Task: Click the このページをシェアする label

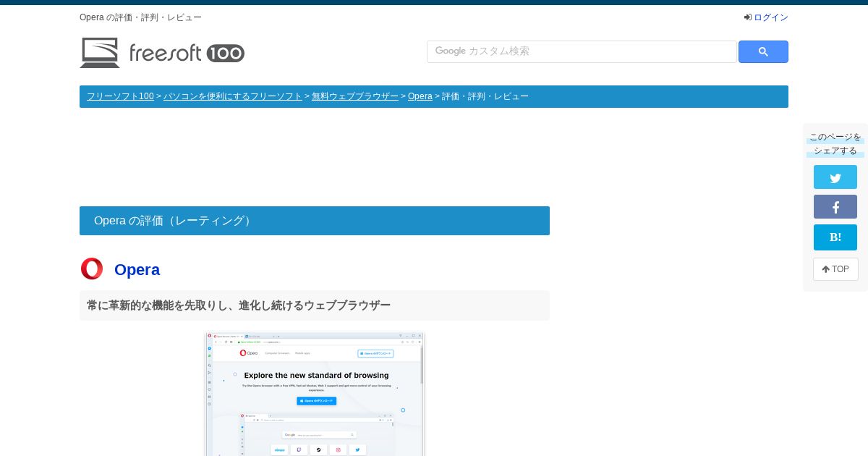Action: point(835,144)
